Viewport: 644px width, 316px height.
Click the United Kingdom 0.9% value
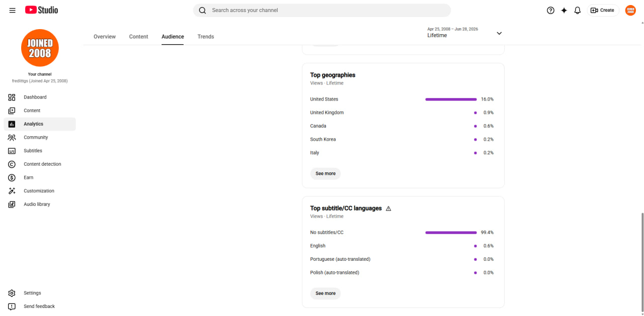coord(489,113)
